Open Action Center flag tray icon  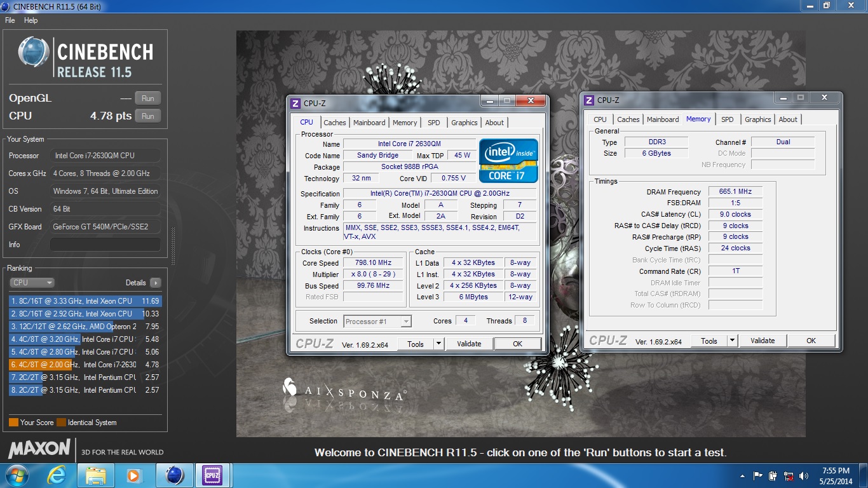(758, 475)
